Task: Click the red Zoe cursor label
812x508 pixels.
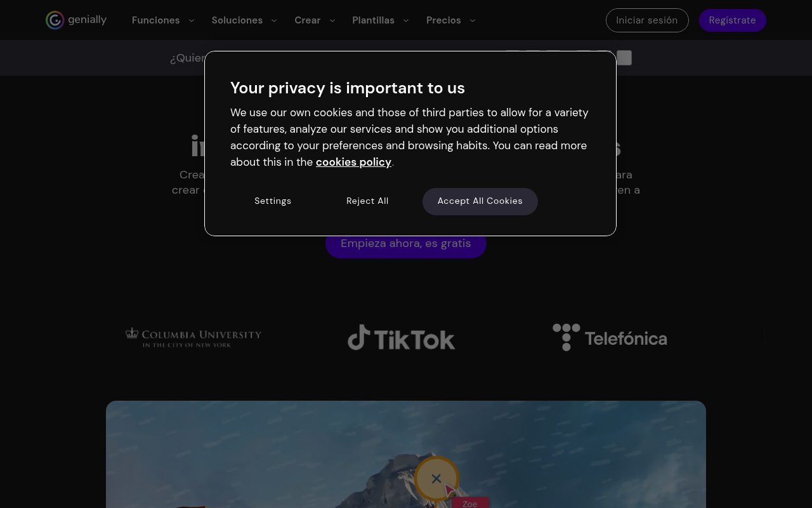Action: click(x=470, y=504)
